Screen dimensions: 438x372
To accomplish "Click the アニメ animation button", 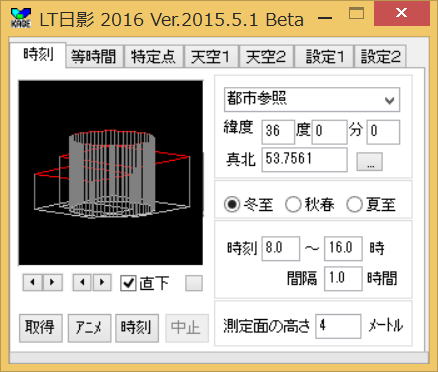I will tap(89, 328).
